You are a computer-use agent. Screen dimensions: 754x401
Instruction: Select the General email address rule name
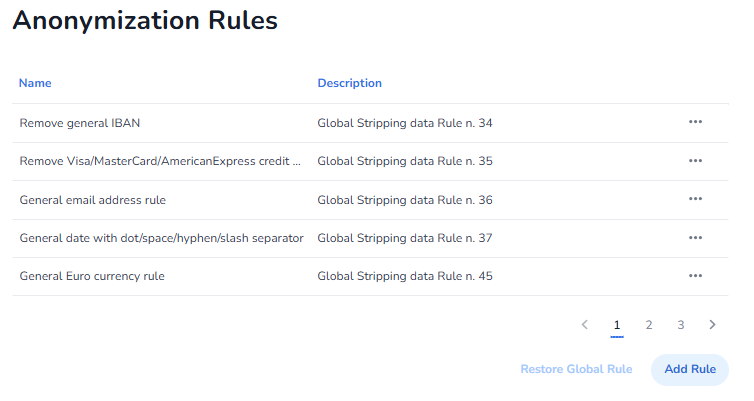pos(92,200)
